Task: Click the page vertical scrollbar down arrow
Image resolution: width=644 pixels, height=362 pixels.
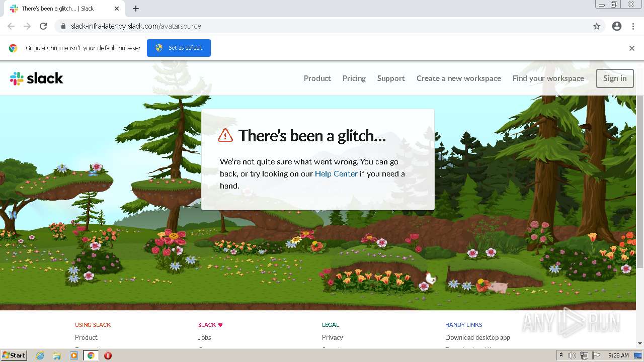Action: 640,343
